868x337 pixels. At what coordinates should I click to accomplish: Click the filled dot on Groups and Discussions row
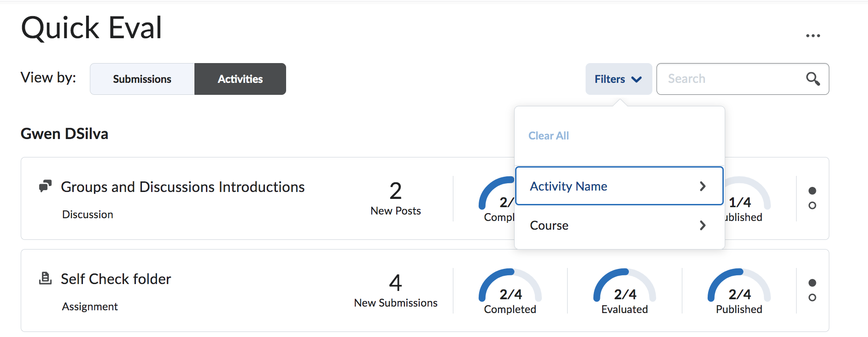[x=812, y=191]
